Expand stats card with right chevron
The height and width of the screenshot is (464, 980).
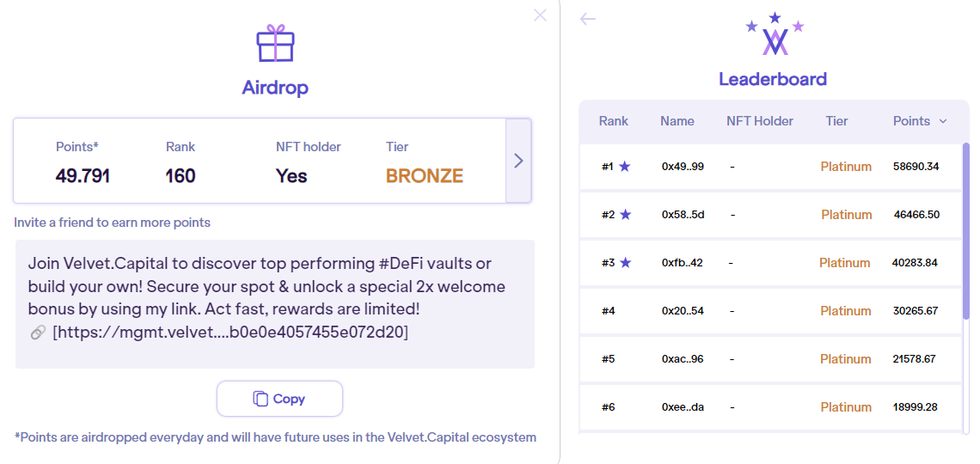pos(518,161)
